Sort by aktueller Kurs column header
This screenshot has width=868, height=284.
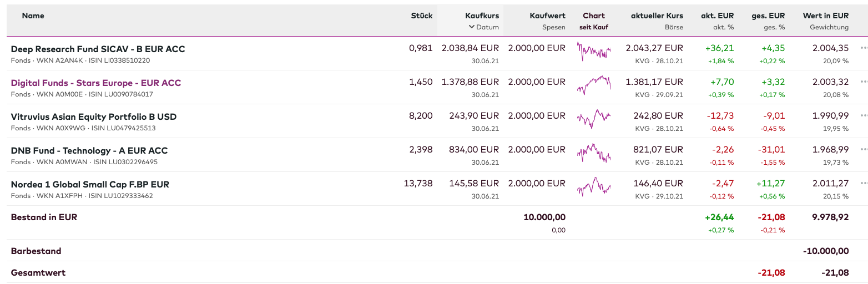[x=657, y=16]
